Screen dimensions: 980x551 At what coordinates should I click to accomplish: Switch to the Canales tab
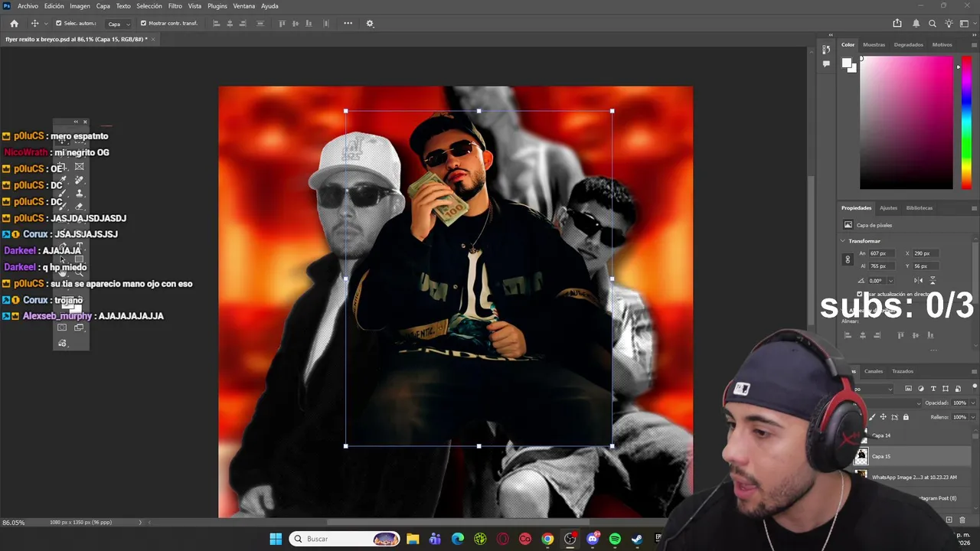click(x=874, y=371)
